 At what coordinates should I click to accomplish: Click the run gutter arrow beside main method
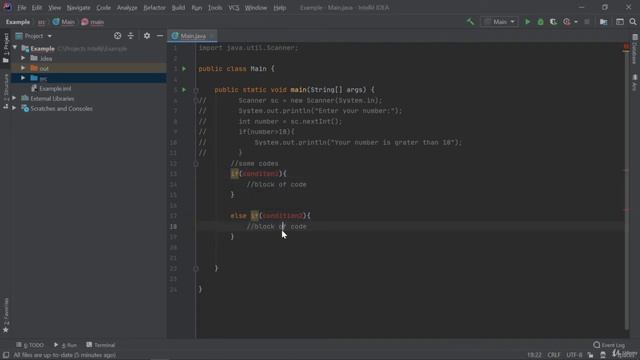click(184, 89)
